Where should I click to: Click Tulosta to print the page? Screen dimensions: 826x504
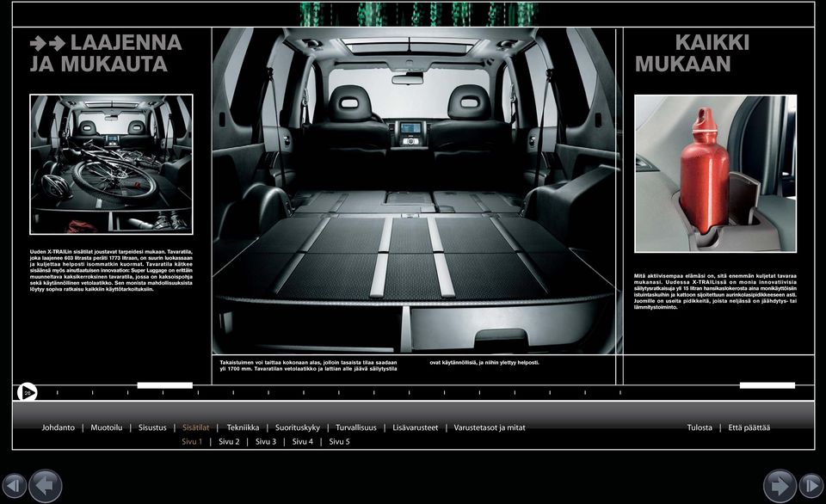pyautogui.click(x=700, y=427)
